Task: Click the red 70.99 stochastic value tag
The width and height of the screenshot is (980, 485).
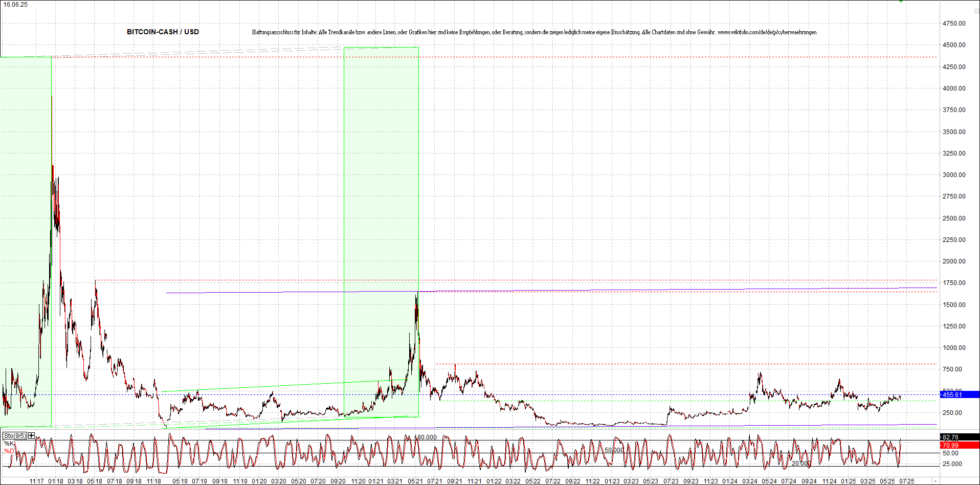Action: (x=960, y=445)
